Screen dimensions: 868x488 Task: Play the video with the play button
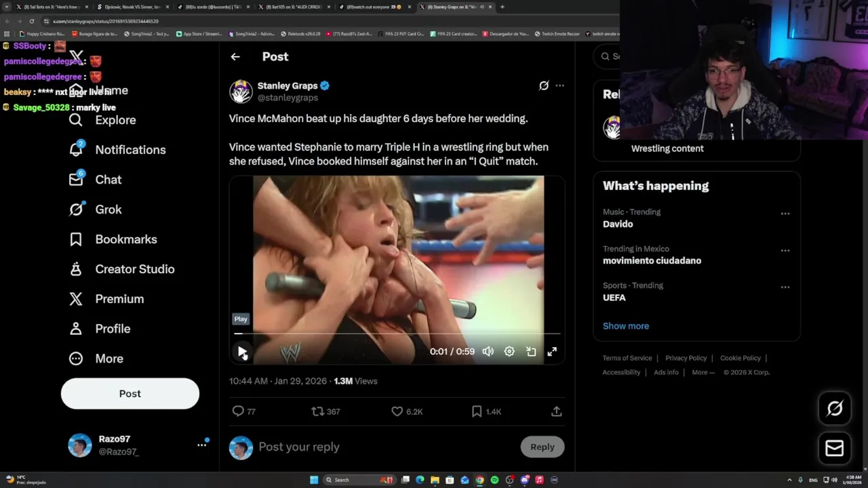(242, 351)
